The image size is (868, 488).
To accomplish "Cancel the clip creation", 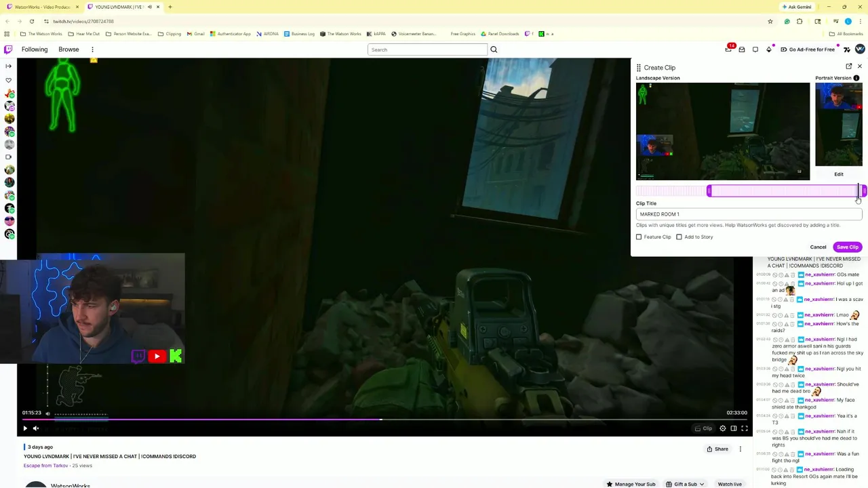I will point(818,247).
